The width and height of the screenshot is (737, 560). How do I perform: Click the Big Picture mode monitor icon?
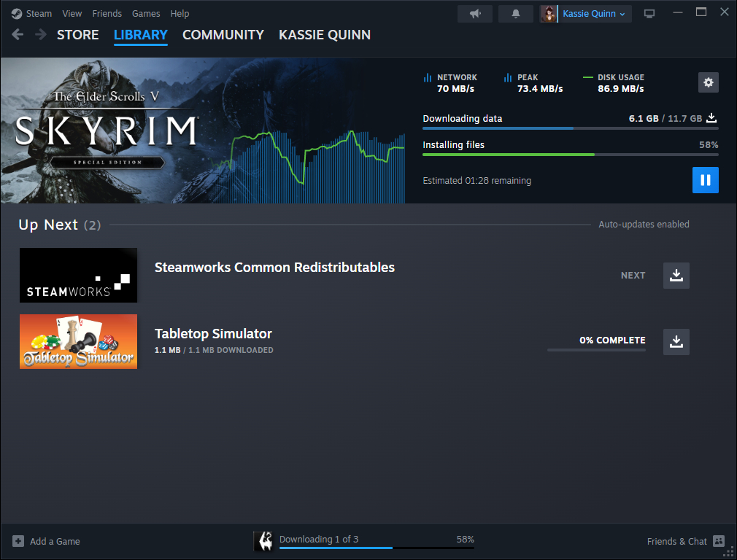click(x=649, y=14)
